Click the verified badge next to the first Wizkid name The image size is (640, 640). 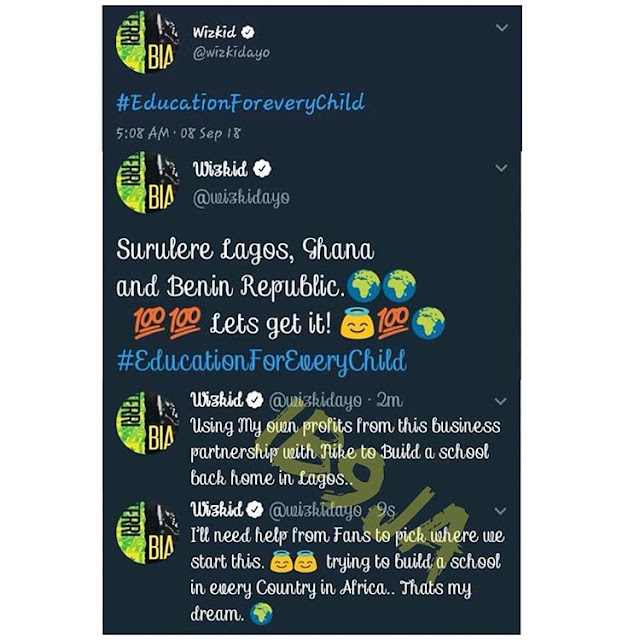tap(248, 32)
